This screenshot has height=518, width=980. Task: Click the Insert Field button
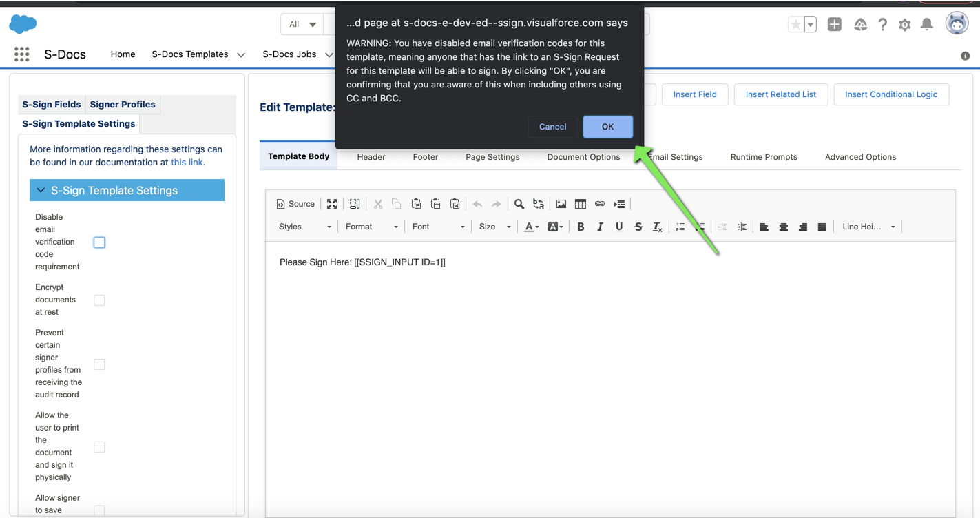pos(695,94)
